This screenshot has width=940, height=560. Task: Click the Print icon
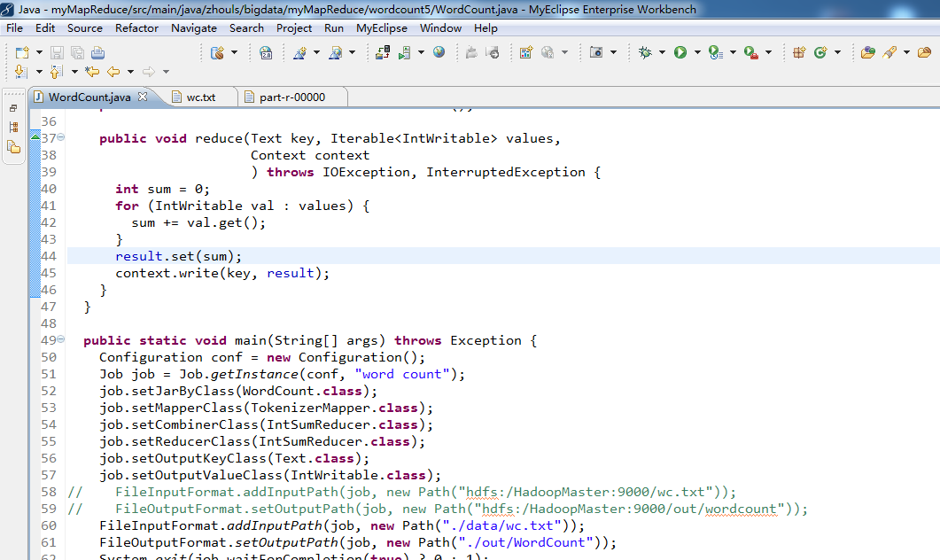pyautogui.click(x=97, y=53)
